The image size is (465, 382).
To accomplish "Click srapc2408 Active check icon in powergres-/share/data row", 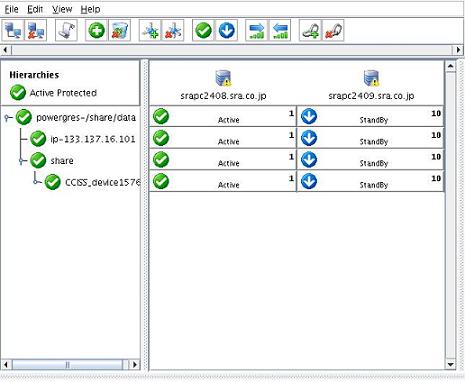I will pos(161,116).
